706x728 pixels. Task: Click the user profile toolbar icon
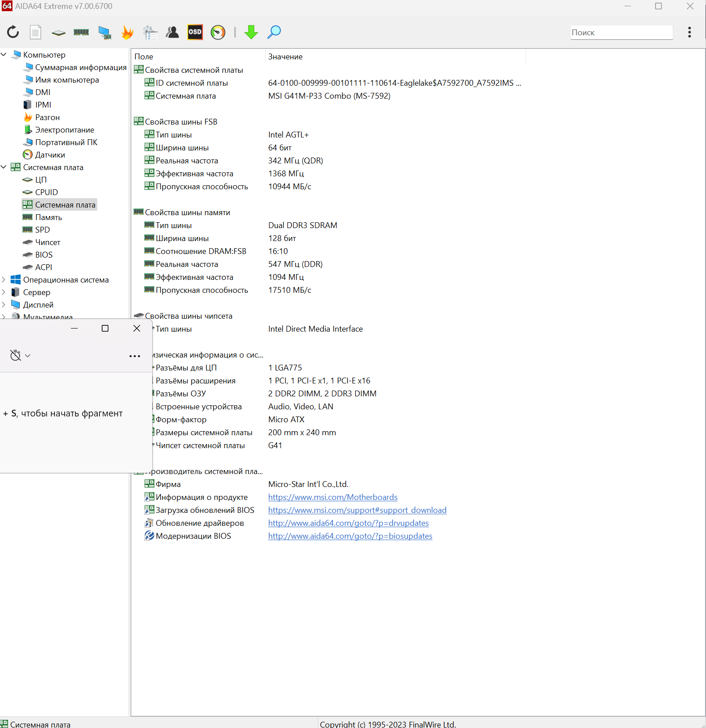[x=172, y=32]
